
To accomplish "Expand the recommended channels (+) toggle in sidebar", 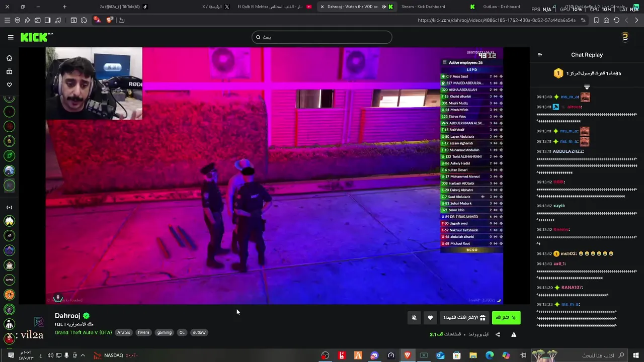I will click(9, 207).
